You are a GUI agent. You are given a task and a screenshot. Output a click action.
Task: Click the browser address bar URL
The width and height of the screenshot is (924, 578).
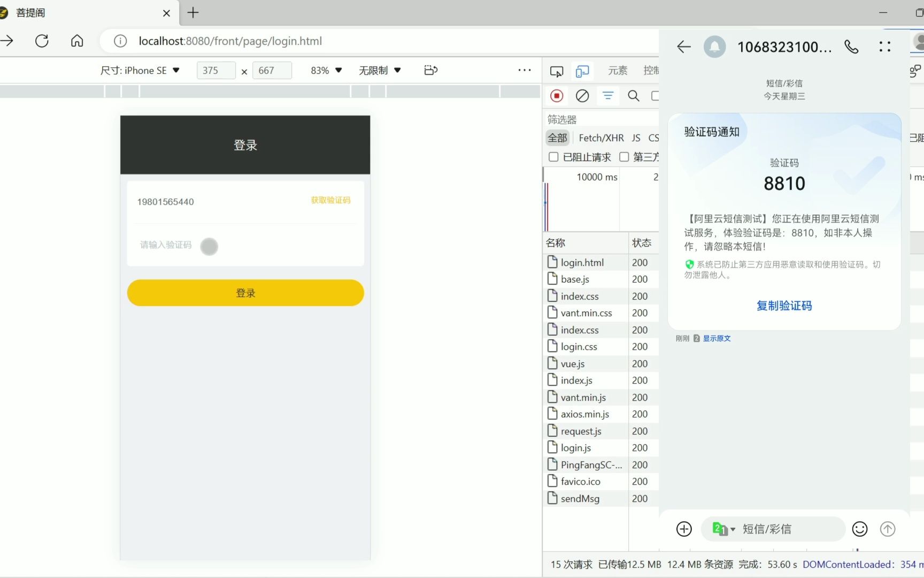[230, 41]
